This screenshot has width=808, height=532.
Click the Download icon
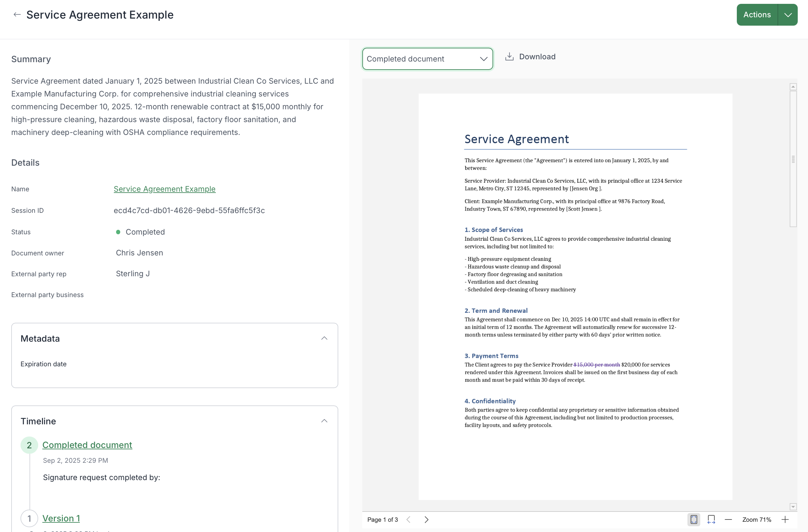click(509, 57)
